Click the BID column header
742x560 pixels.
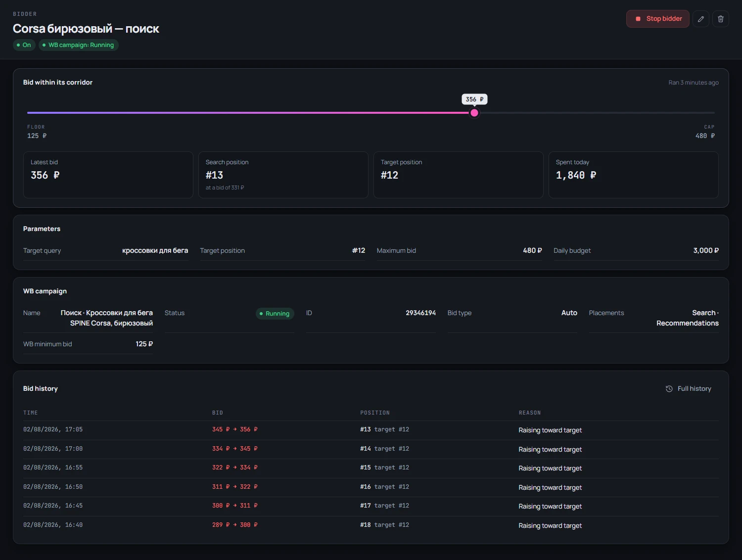(218, 413)
